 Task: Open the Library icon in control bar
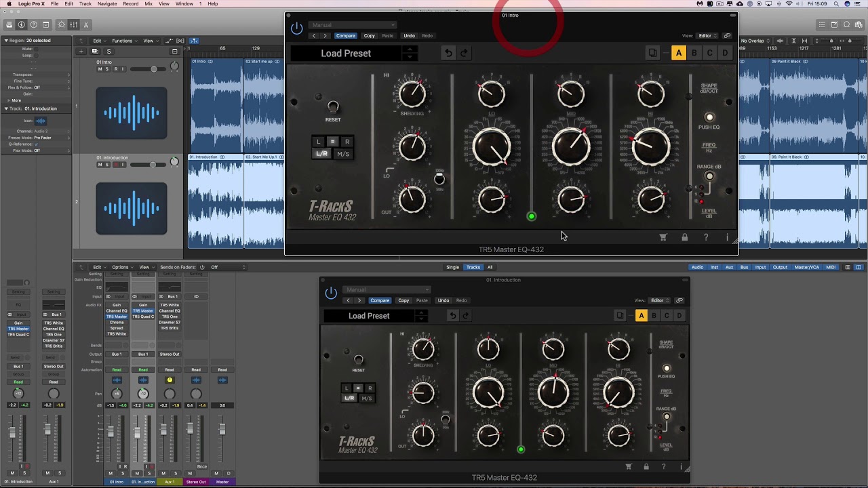9,25
